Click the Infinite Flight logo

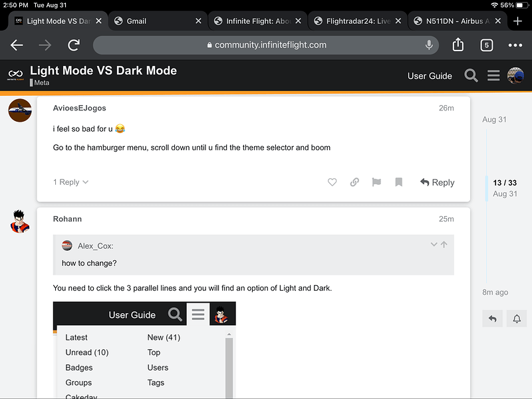tap(15, 75)
